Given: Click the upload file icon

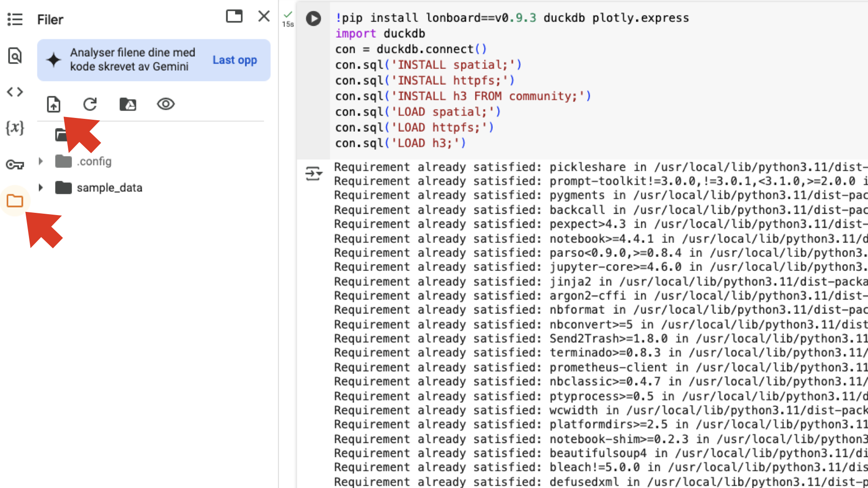Looking at the screenshot, I should click(54, 104).
